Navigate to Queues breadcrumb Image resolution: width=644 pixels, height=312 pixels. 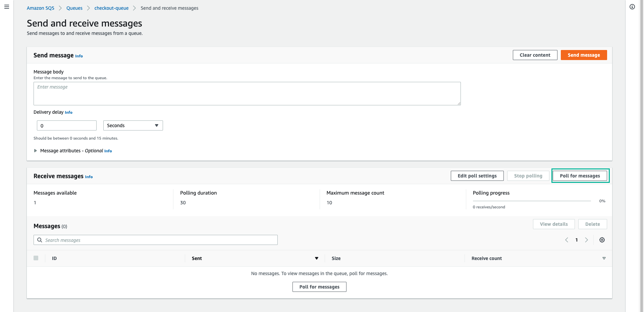click(74, 8)
